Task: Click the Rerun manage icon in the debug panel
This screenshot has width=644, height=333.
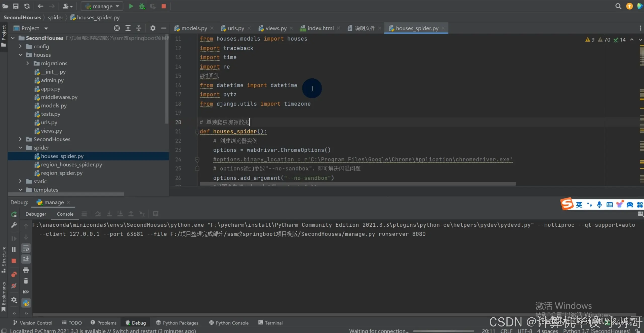Action: (14, 214)
